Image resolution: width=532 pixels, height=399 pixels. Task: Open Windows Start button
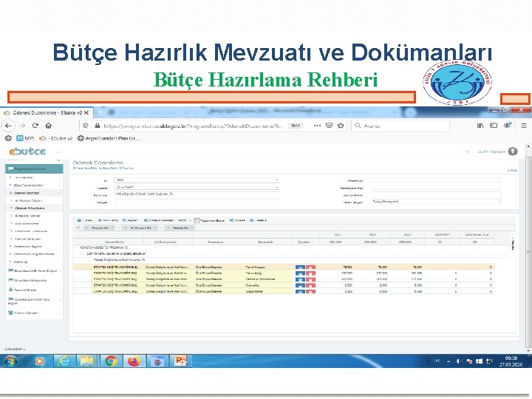(10, 361)
